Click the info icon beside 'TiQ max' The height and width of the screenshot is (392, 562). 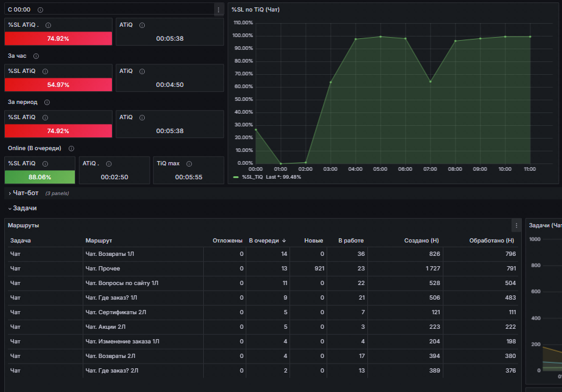coord(189,164)
